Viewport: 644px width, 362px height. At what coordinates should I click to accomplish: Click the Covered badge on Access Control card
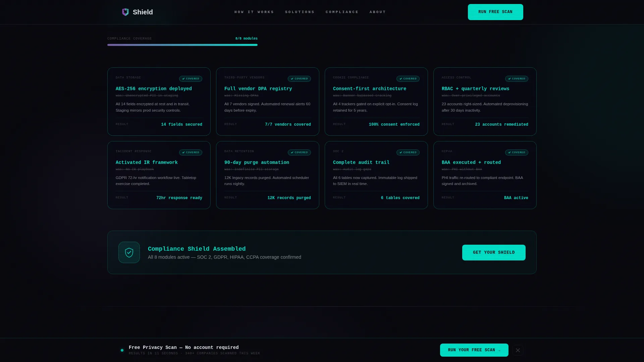517,79
